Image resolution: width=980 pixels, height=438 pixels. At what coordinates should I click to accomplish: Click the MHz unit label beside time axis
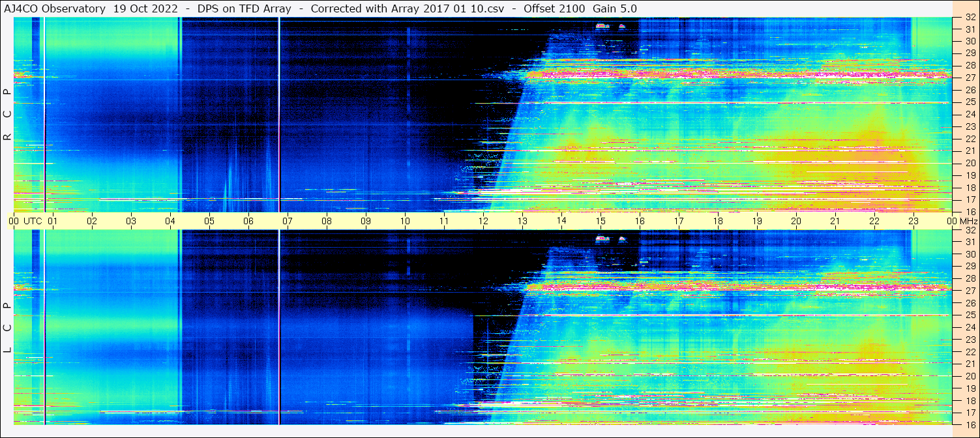point(968,221)
